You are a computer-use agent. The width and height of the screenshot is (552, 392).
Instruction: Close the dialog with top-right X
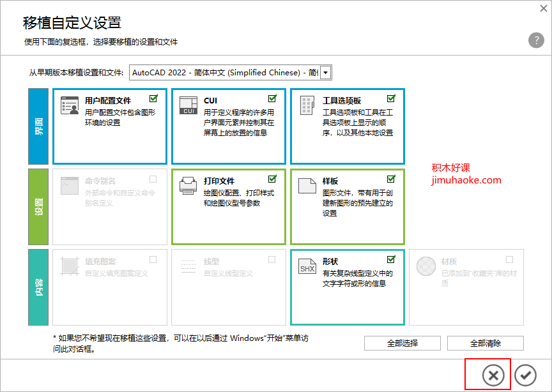click(544, 8)
